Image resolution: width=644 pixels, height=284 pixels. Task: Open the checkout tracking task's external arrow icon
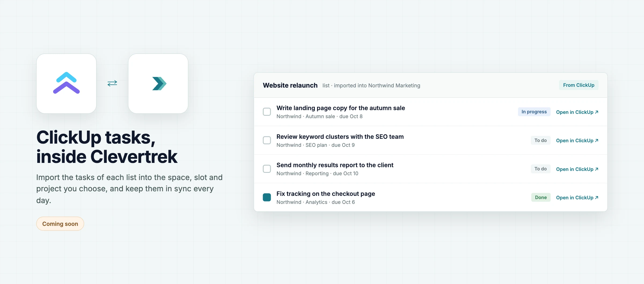coord(597,197)
